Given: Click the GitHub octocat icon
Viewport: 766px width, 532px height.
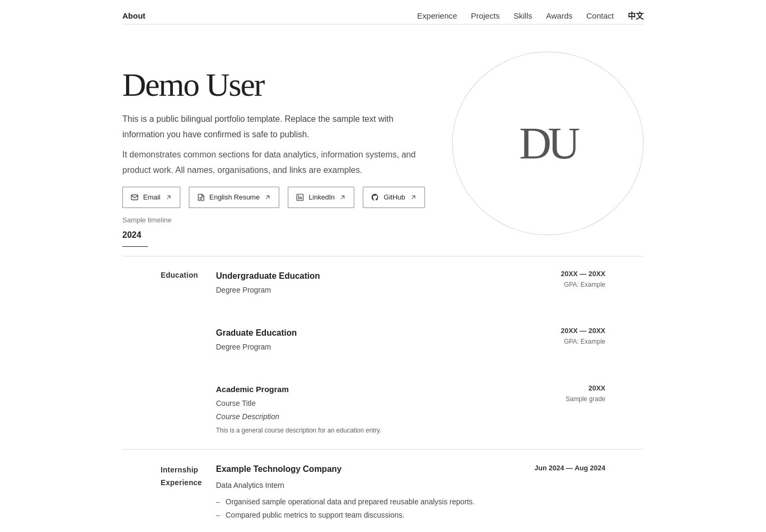Looking at the screenshot, I should coord(375,197).
